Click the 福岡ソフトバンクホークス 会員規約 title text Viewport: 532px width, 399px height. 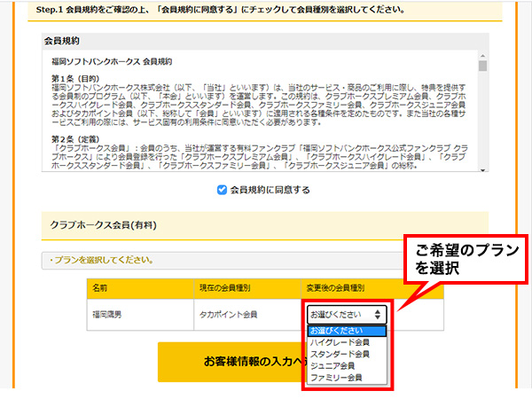(112, 61)
